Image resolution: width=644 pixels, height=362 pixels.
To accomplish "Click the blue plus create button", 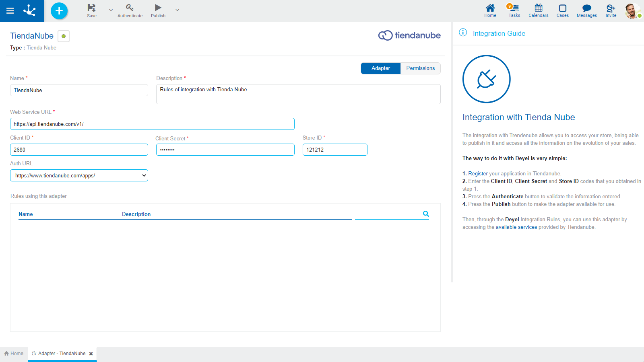I will tap(59, 11).
